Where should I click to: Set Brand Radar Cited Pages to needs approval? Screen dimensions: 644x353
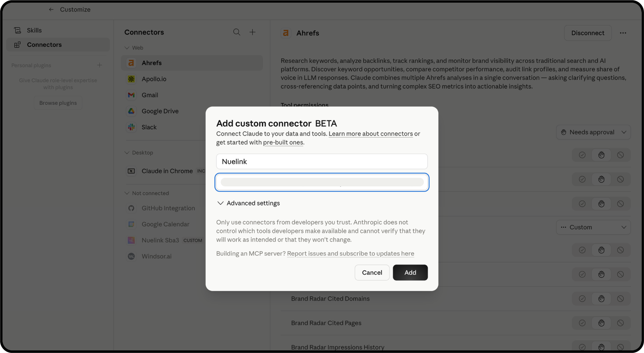[x=601, y=323]
